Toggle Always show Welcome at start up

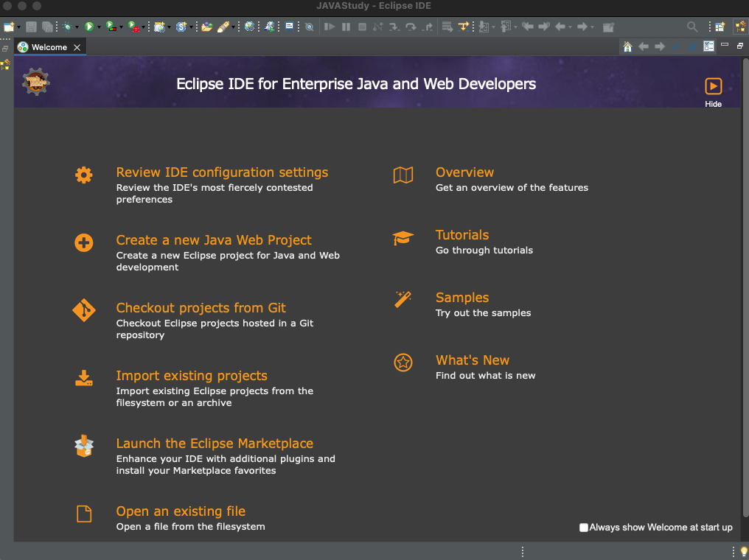coord(584,528)
